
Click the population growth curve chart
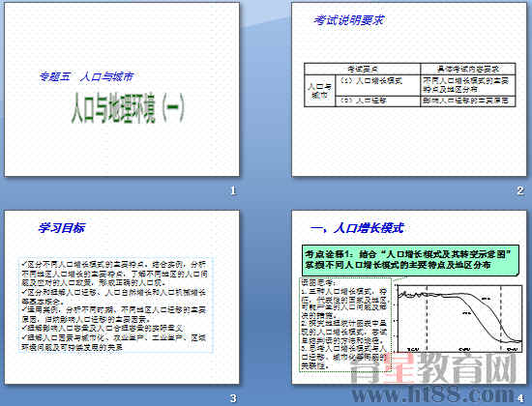[459, 318]
